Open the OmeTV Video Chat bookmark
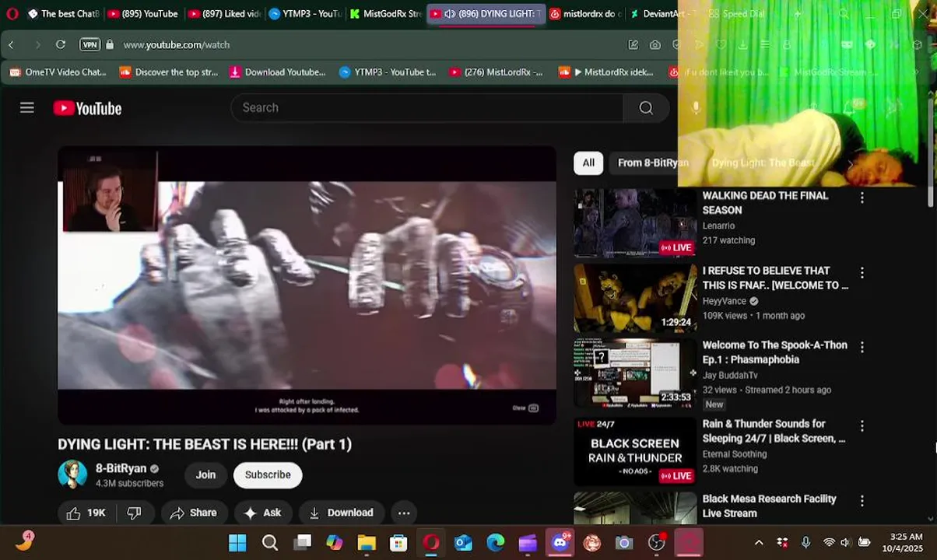The height and width of the screenshot is (560, 937). point(58,72)
